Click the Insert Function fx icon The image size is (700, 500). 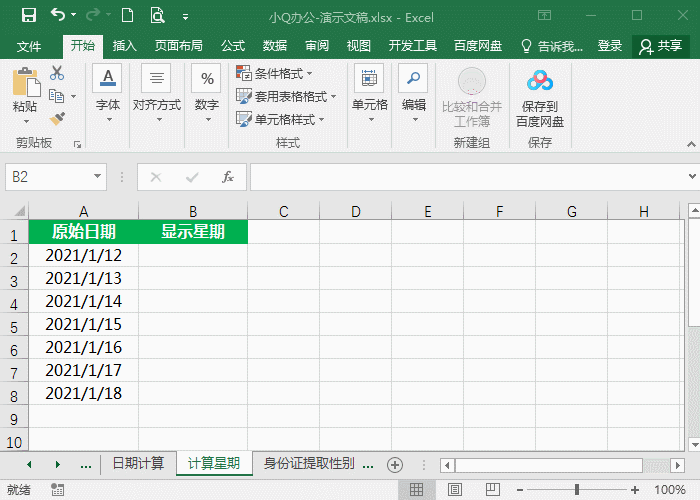click(228, 177)
